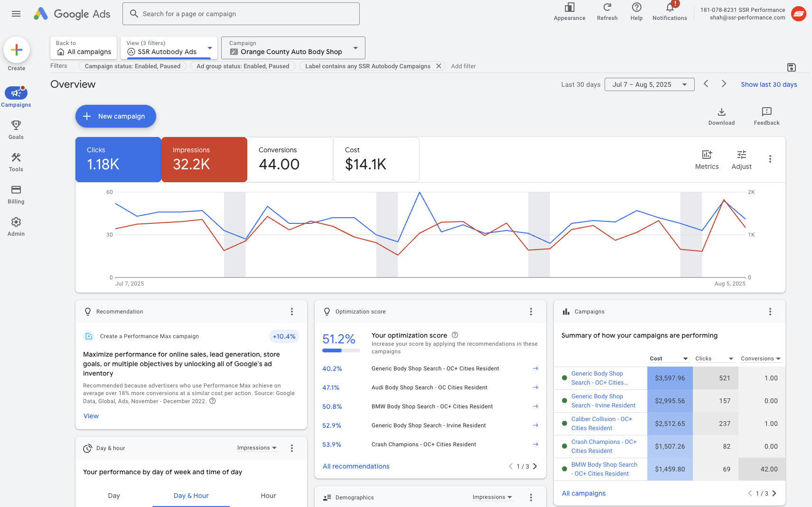Go to next recommendations page

535,466
